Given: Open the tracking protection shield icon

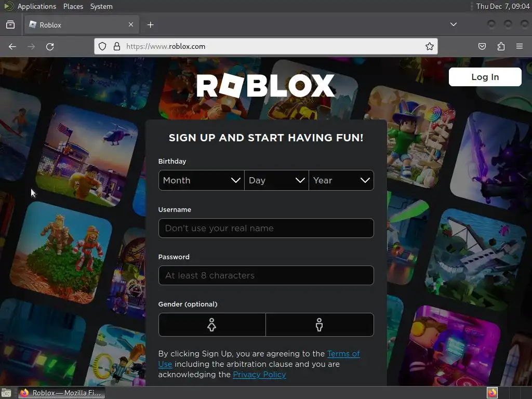Looking at the screenshot, I should click(x=102, y=46).
